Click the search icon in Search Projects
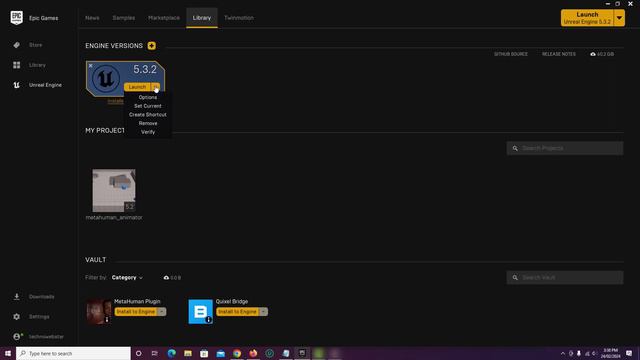The image size is (640, 360). (x=515, y=148)
